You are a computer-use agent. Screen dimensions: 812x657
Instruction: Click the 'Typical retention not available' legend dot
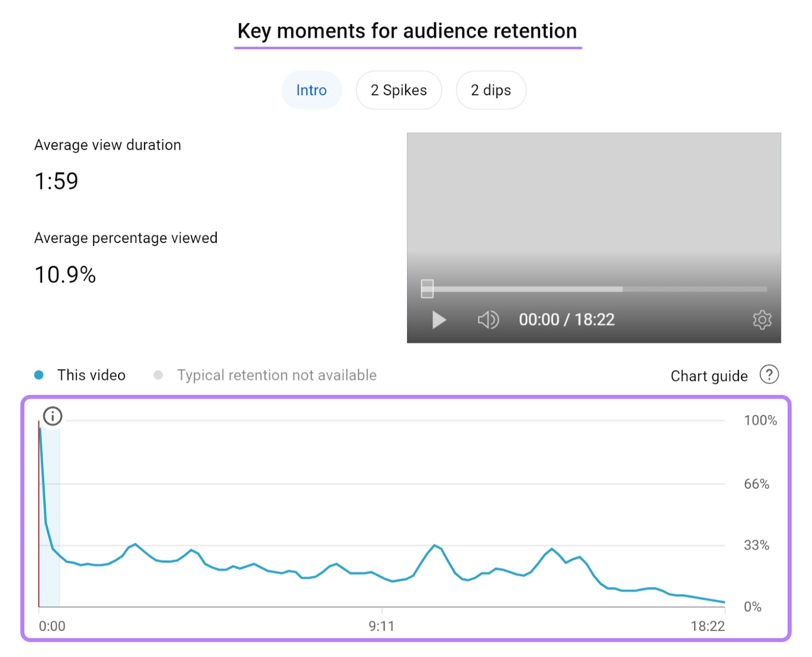[x=158, y=374]
